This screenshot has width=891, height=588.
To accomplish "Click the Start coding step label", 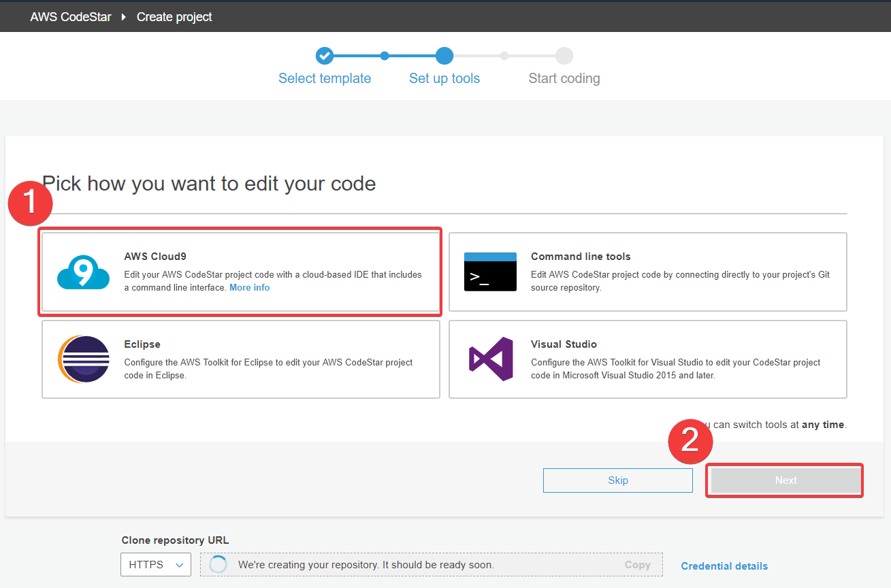I will coord(564,78).
